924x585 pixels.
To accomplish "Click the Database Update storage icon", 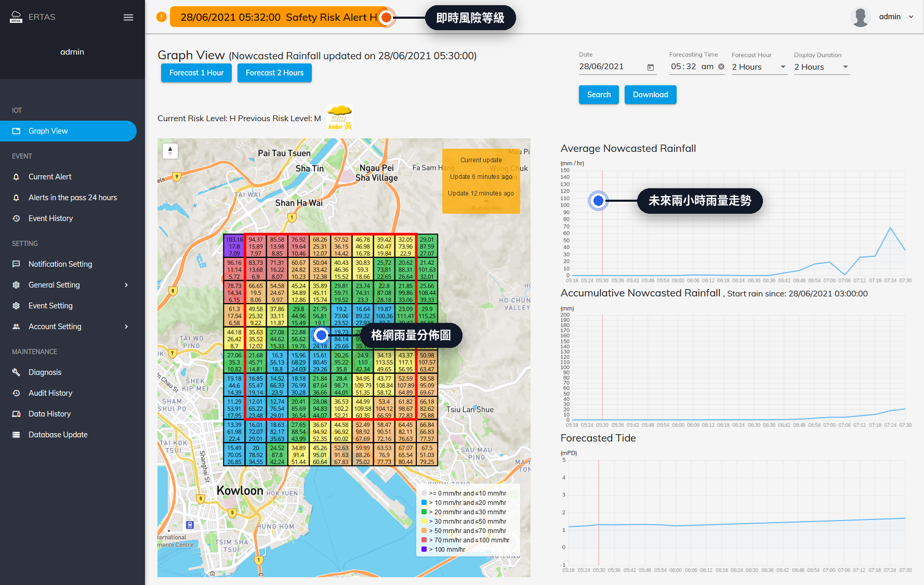I will point(16,435).
